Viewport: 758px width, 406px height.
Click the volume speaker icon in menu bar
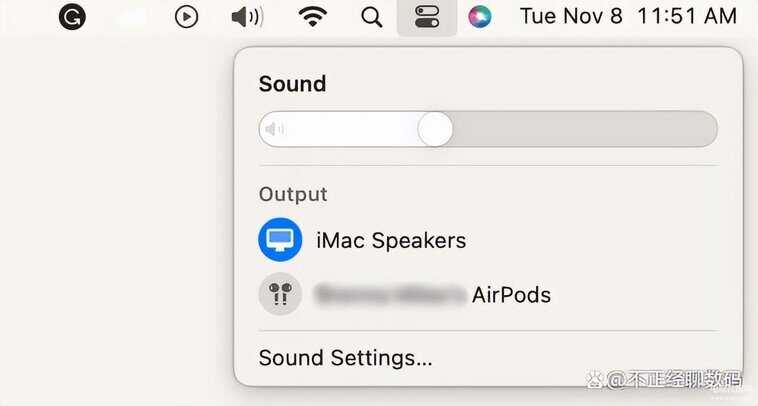246,17
